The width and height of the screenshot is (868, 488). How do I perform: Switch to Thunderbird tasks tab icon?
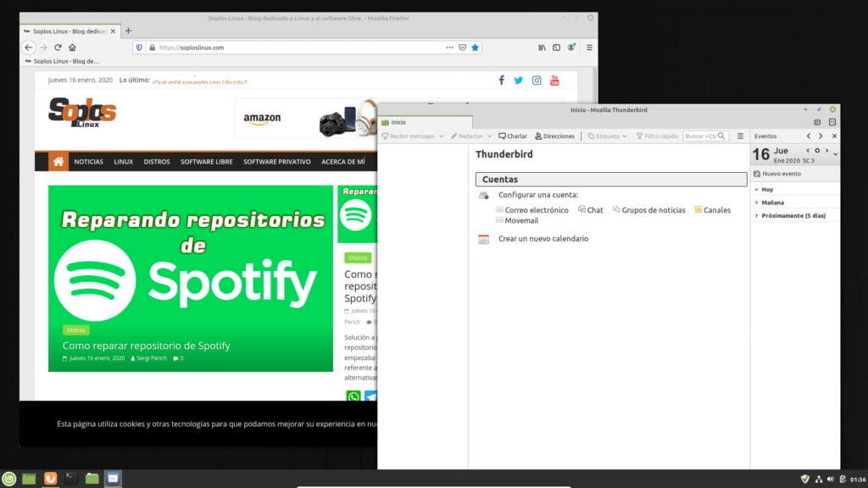point(832,122)
